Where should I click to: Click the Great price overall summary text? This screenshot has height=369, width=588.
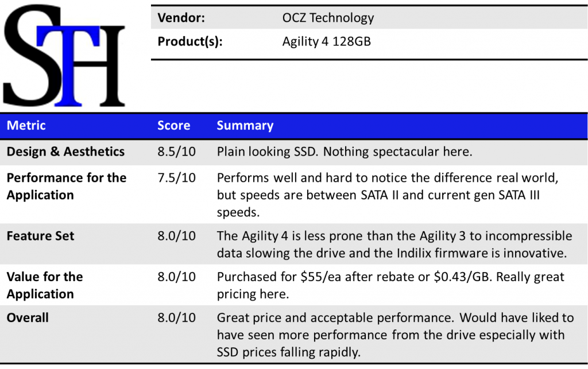click(395, 335)
